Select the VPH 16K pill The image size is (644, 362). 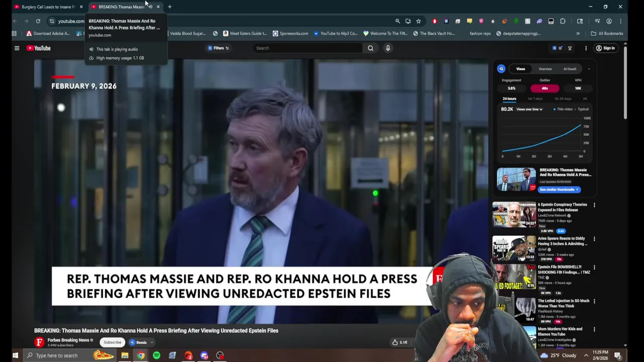(578, 88)
